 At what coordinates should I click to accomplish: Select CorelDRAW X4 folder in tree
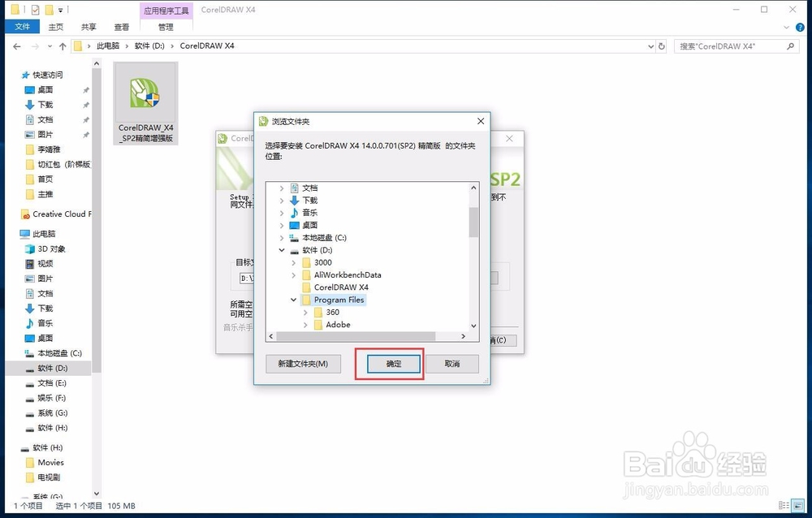(x=341, y=287)
